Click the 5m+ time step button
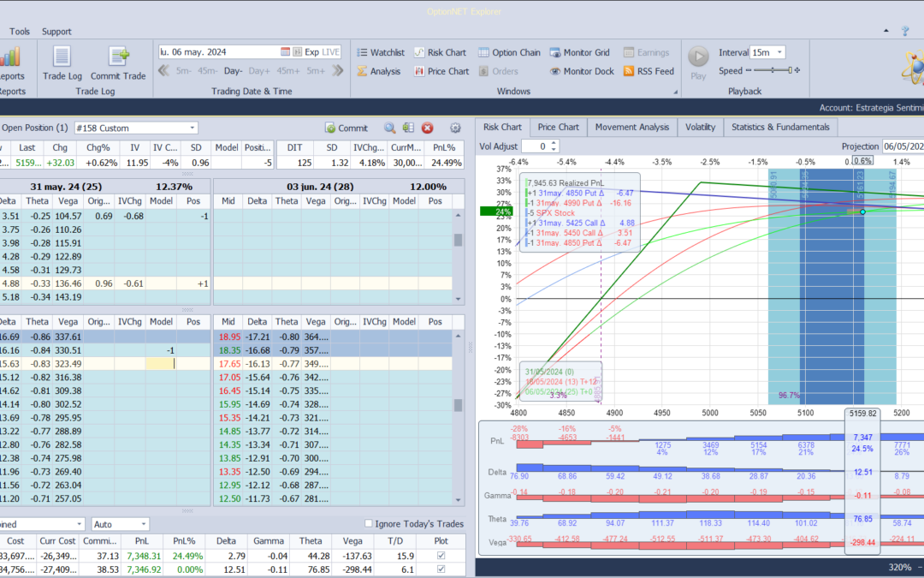924x578 pixels. [316, 71]
